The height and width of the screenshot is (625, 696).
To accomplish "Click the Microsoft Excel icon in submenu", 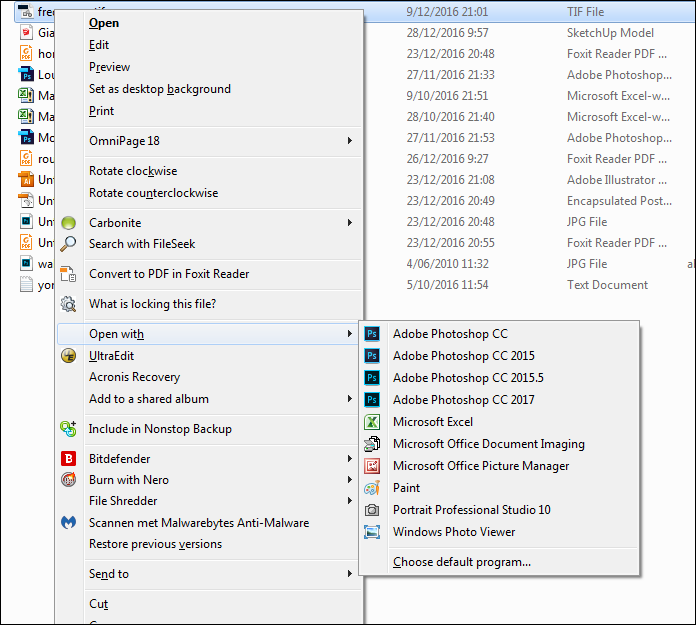I will pyautogui.click(x=372, y=422).
